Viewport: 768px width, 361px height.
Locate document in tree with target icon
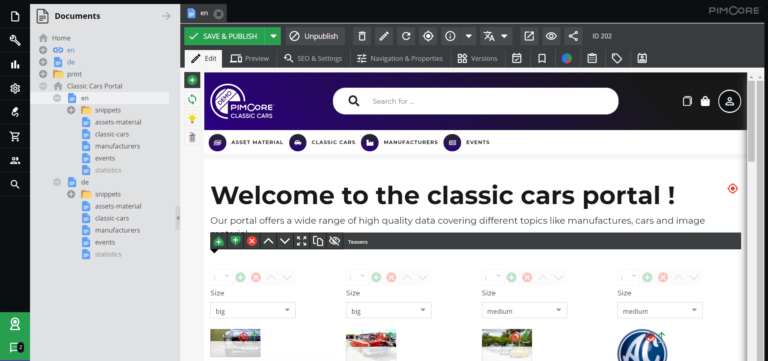click(428, 36)
